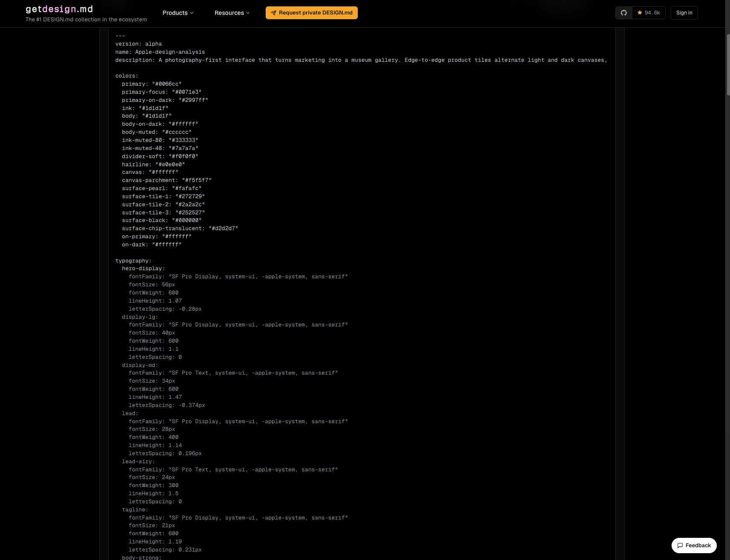Click the 'canvas: "#ffffff"' line
Viewport: 730px width, 560px height.
pos(150,172)
